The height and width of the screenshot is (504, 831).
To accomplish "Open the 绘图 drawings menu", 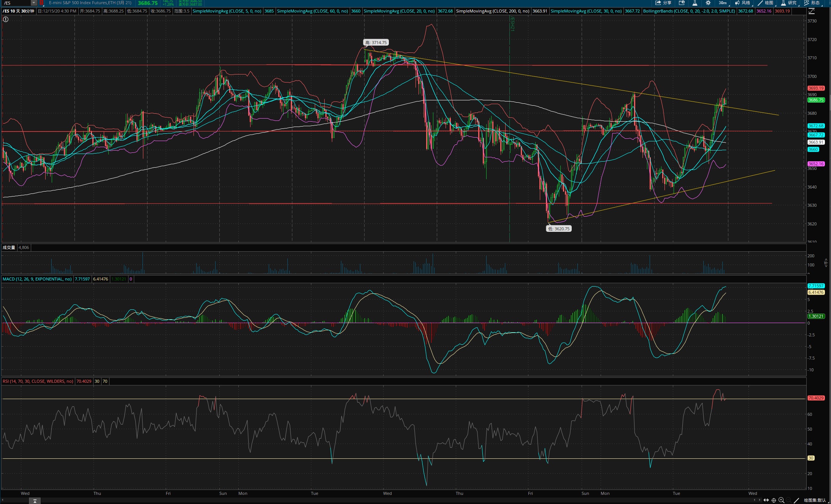I will 766,3.
